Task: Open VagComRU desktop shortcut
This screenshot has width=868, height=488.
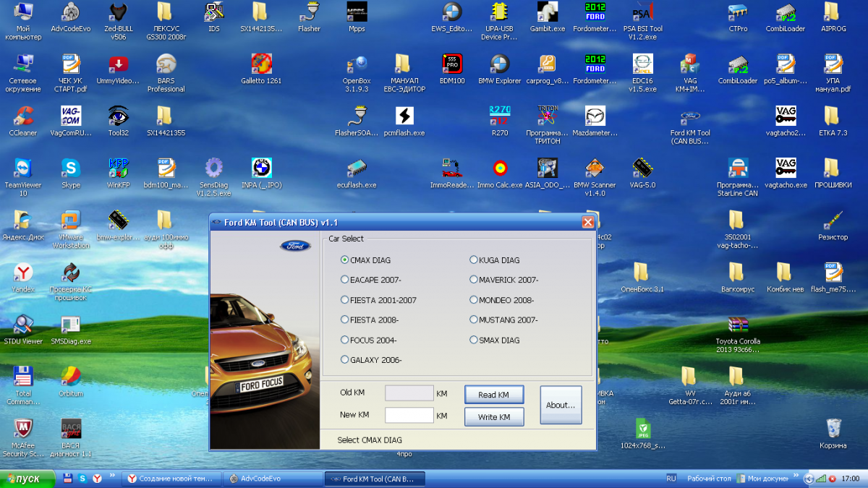Action: coord(70,121)
